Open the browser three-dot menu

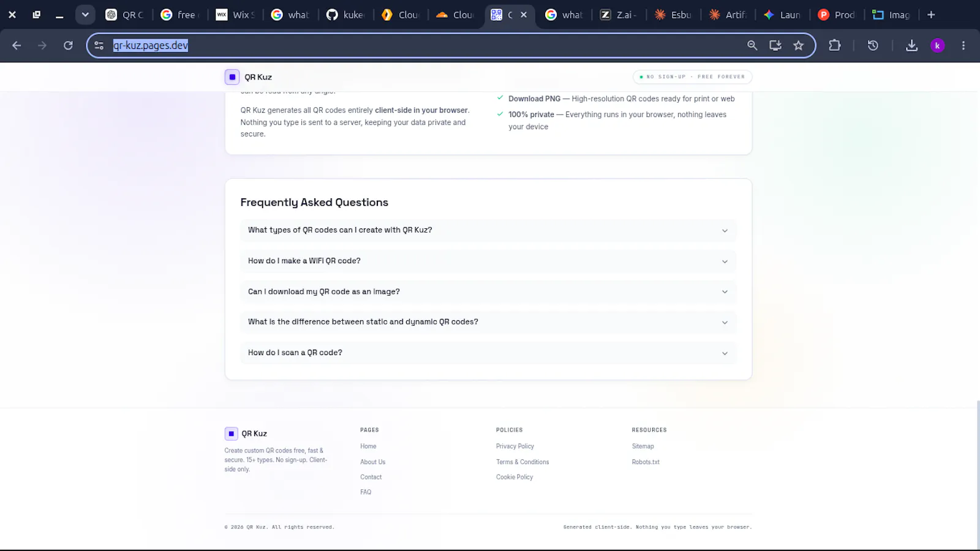(x=963, y=45)
